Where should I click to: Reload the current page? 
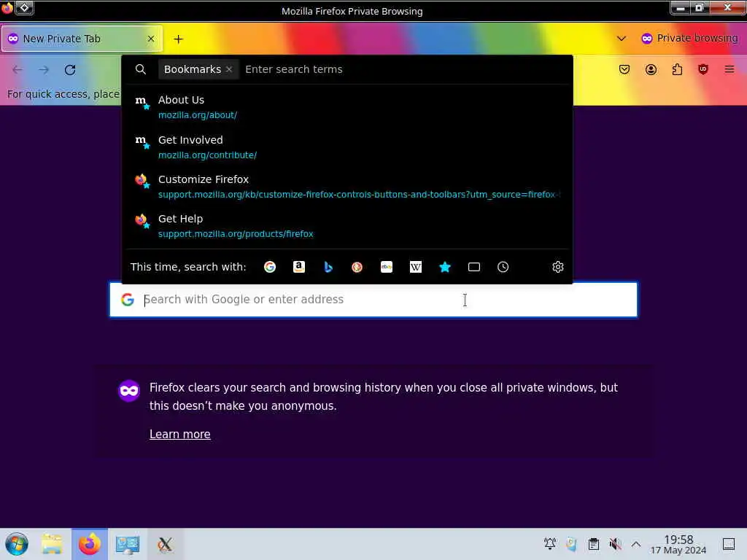70,70
